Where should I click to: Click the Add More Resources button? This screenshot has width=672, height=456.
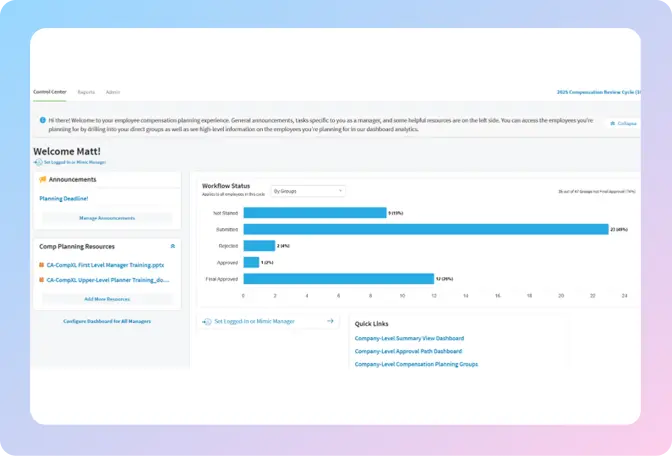click(107, 299)
